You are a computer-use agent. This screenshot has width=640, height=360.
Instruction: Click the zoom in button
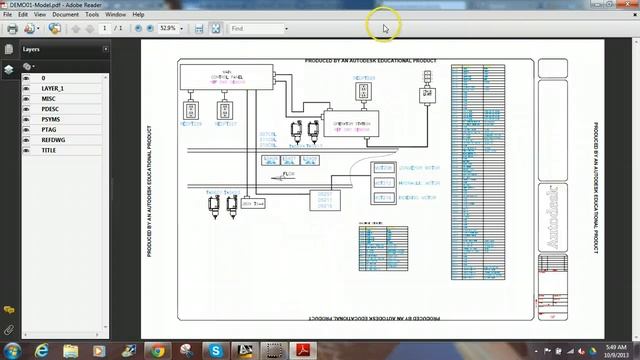[150, 28]
